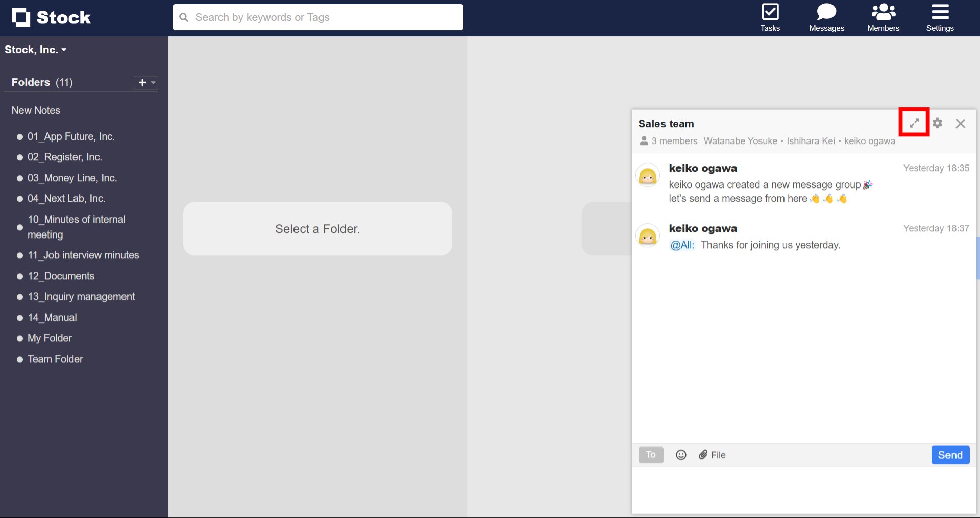
Task: Open My Folder from the sidebar
Action: 50,338
